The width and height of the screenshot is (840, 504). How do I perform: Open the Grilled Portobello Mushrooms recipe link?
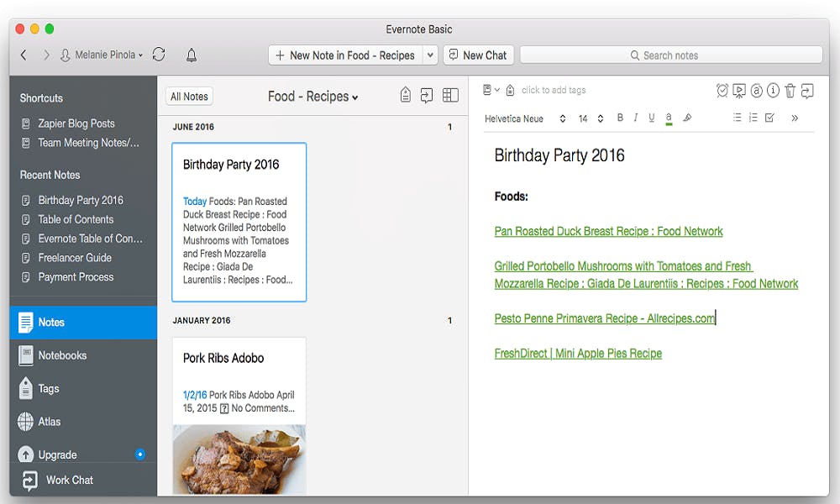[646, 275]
